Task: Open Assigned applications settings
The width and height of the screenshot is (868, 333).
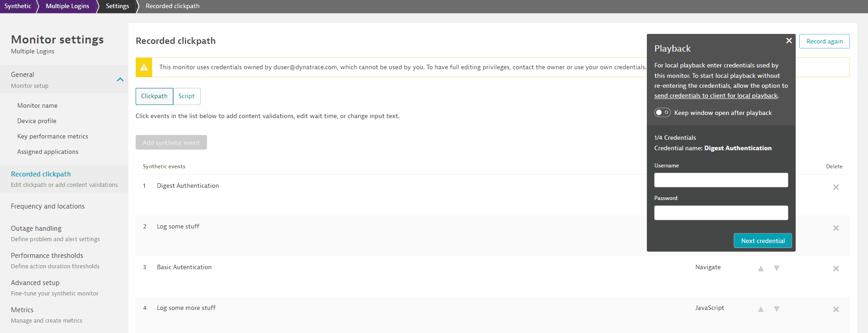Action: pyautogui.click(x=48, y=152)
